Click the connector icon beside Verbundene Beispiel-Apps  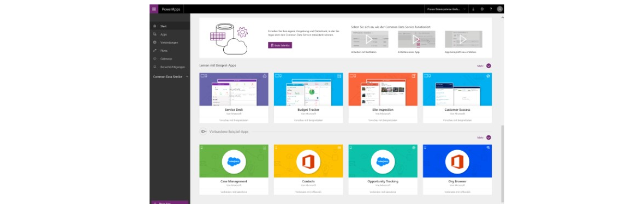tap(203, 132)
